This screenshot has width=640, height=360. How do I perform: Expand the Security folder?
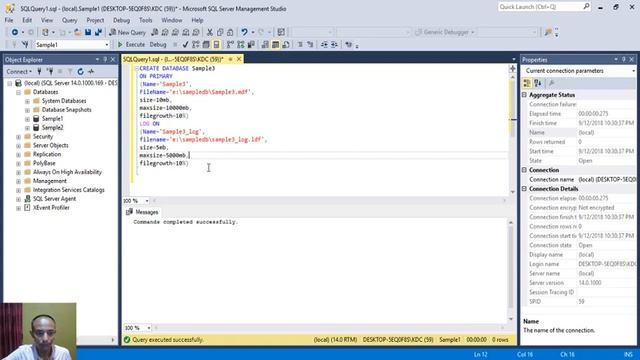click(x=18, y=137)
